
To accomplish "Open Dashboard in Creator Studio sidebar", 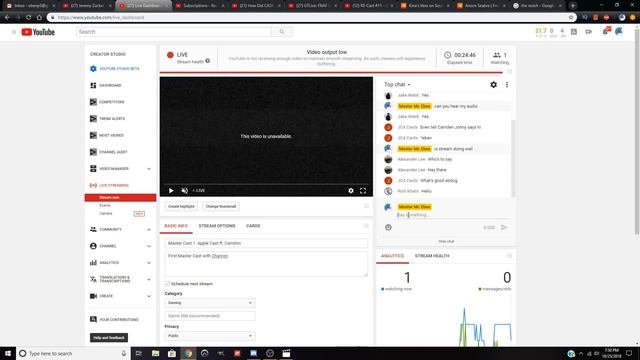I will [106, 85].
